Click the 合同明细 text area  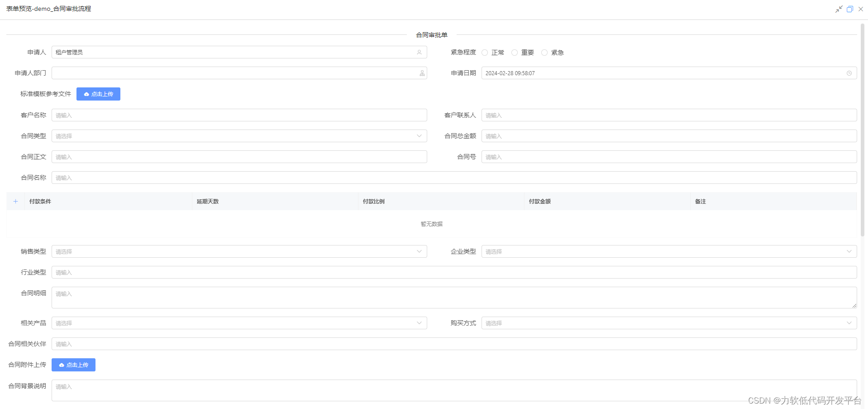[454, 298]
